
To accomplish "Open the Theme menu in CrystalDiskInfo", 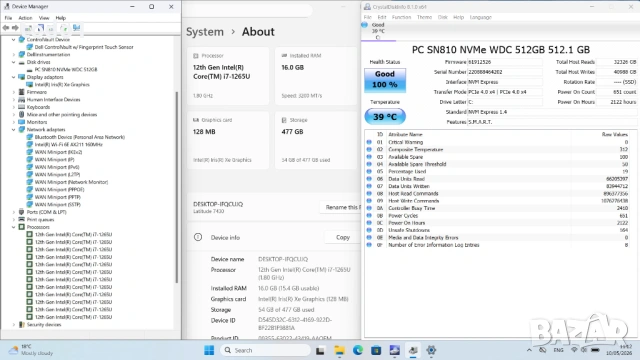I will tap(424, 17).
